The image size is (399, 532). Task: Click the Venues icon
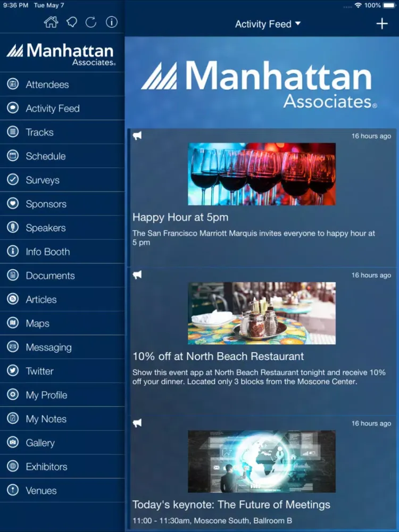pyautogui.click(x=13, y=490)
